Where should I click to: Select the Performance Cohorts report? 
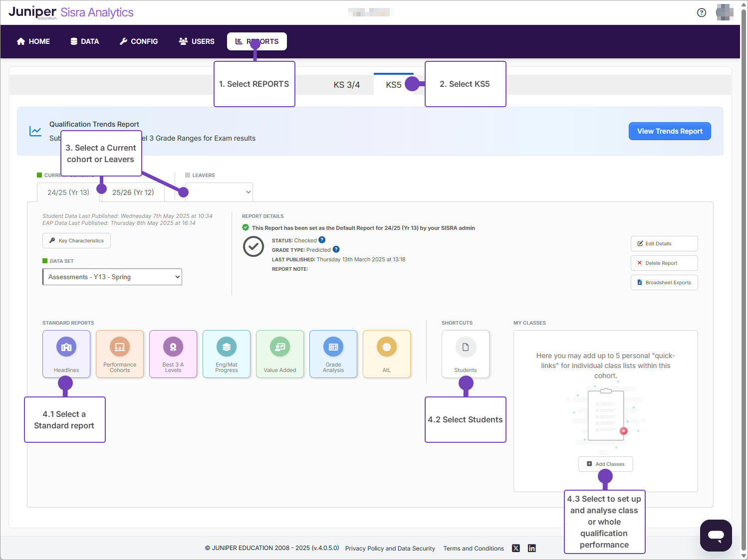click(120, 354)
